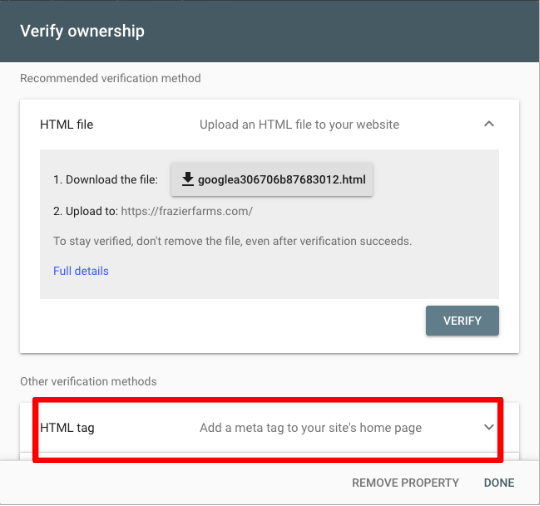The height and width of the screenshot is (506, 540).
Task: Click DONE to close the dialog
Action: click(499, 483)
